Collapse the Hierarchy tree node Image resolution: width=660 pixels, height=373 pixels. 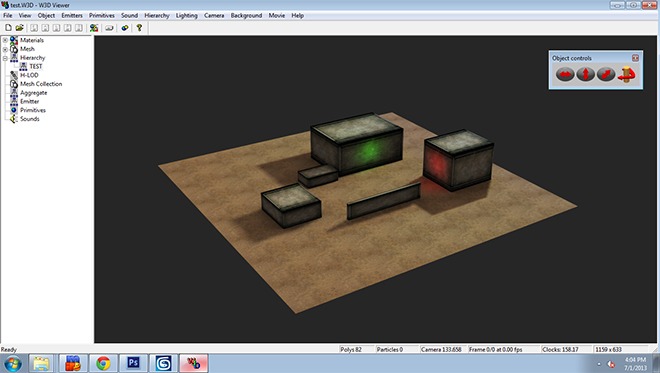5,58
